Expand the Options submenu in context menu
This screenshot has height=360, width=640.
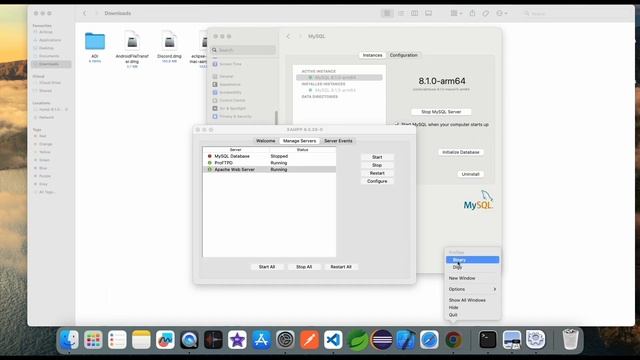click(x=473, y=289)
